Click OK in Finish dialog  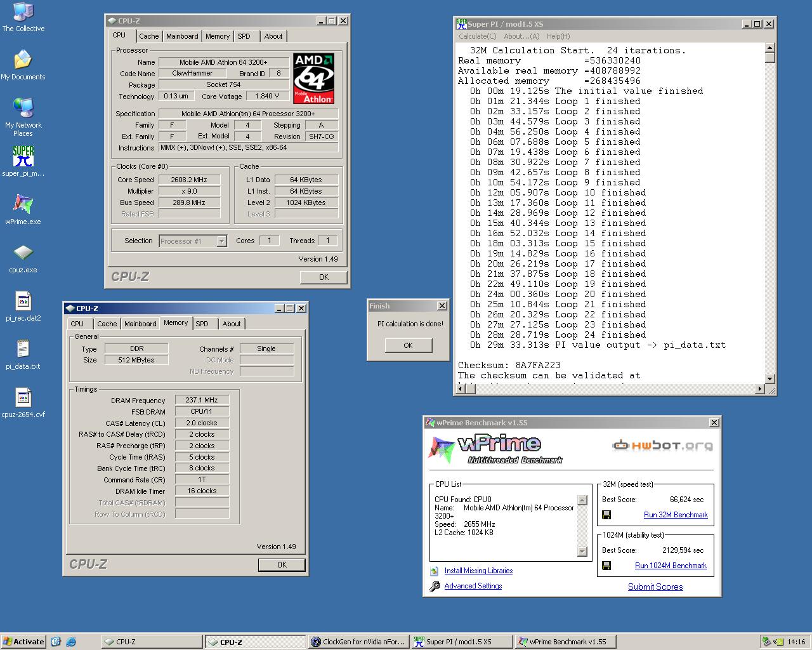(408, 345)
